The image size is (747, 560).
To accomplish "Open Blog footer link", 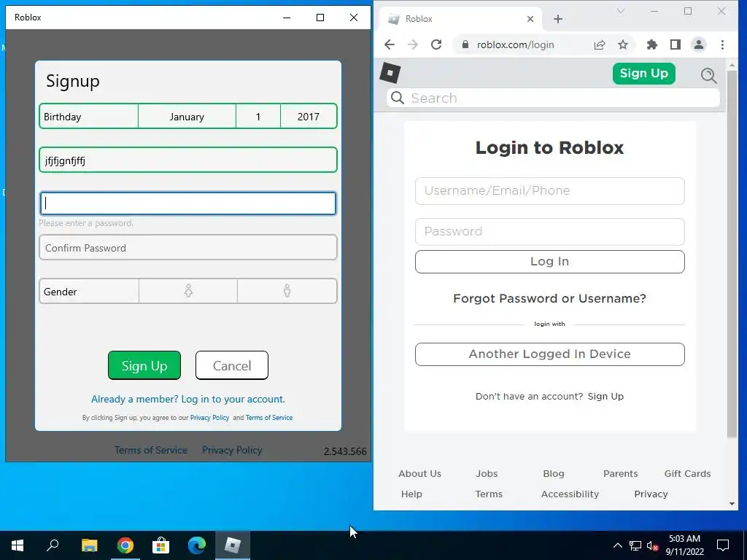I will pyautogui.click(x=554, y=474).
